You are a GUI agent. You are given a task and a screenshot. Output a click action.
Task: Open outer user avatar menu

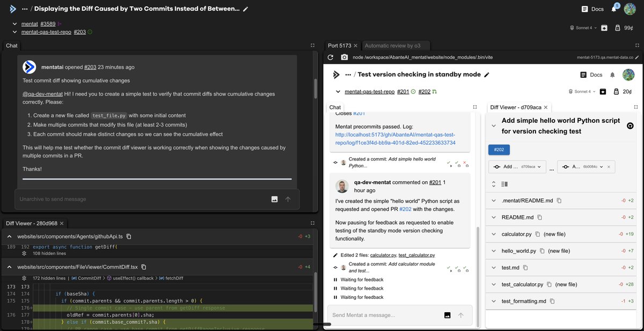631,9
